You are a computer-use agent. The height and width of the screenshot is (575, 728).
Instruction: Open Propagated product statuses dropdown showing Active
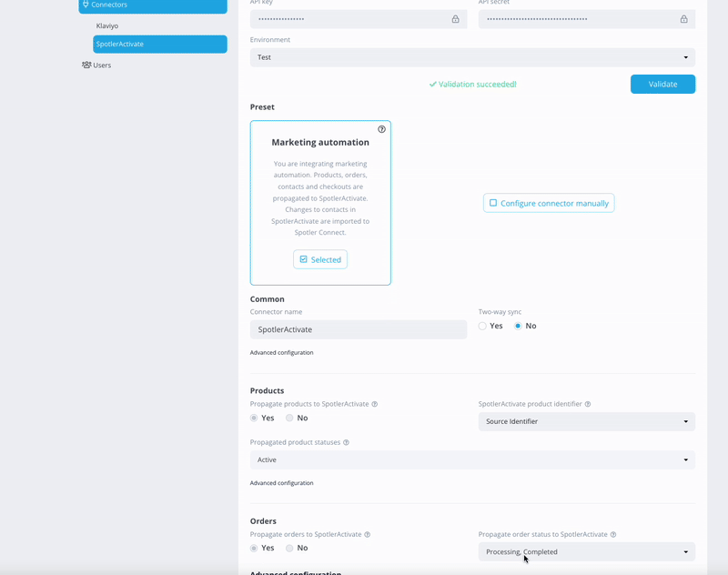coord(472,459)
